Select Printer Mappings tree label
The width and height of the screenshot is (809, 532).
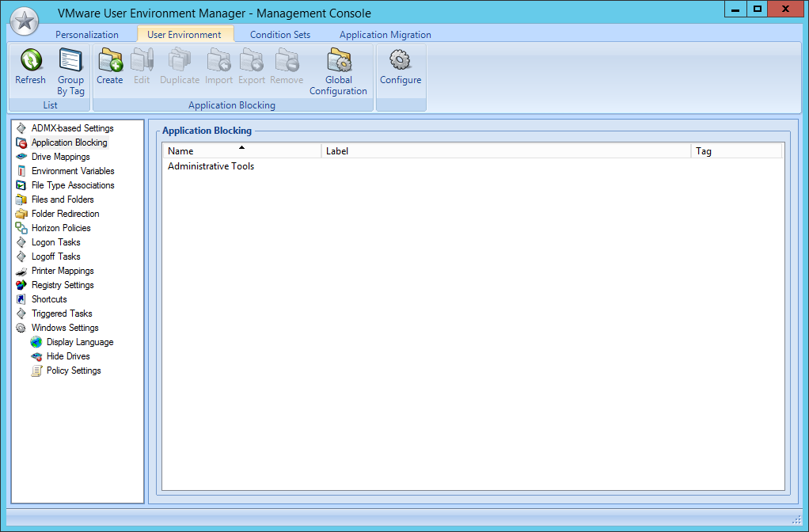(x=63, y=271)
